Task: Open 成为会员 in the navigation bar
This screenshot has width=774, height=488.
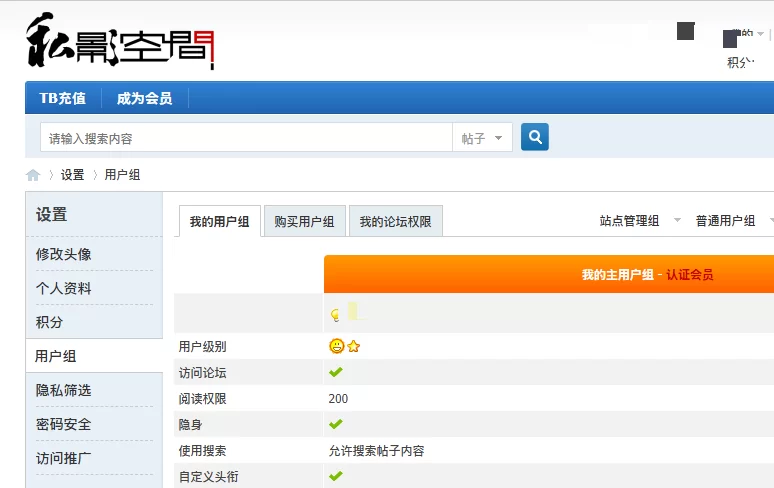Action: click(144, 98)
